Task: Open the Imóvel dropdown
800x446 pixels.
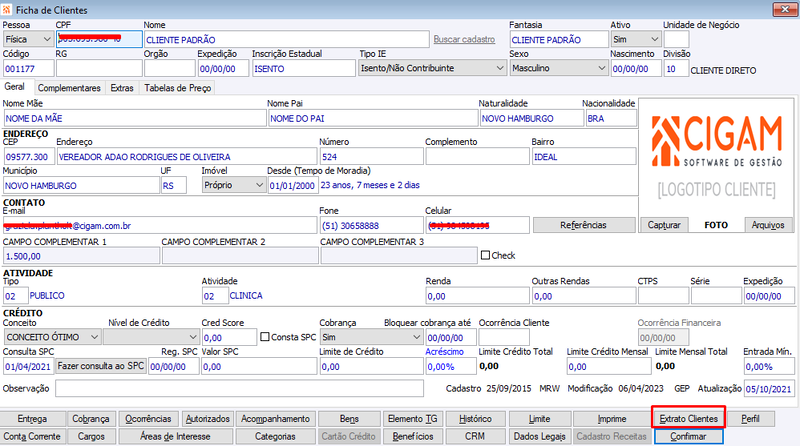Action: pos(234,185)
